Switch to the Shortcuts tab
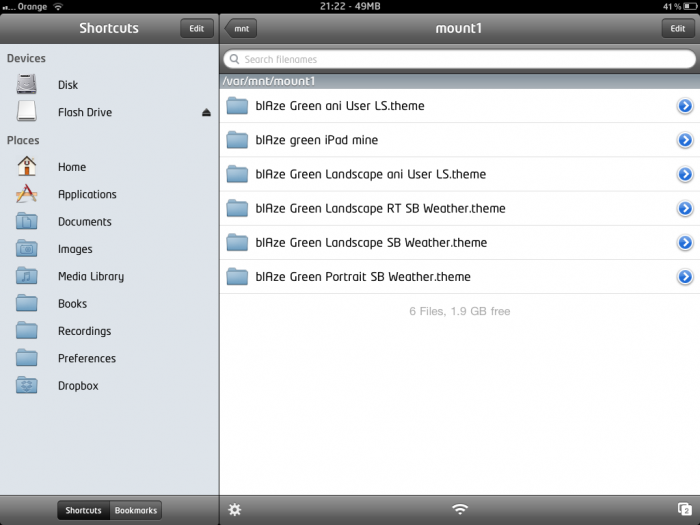 point(83,510)
